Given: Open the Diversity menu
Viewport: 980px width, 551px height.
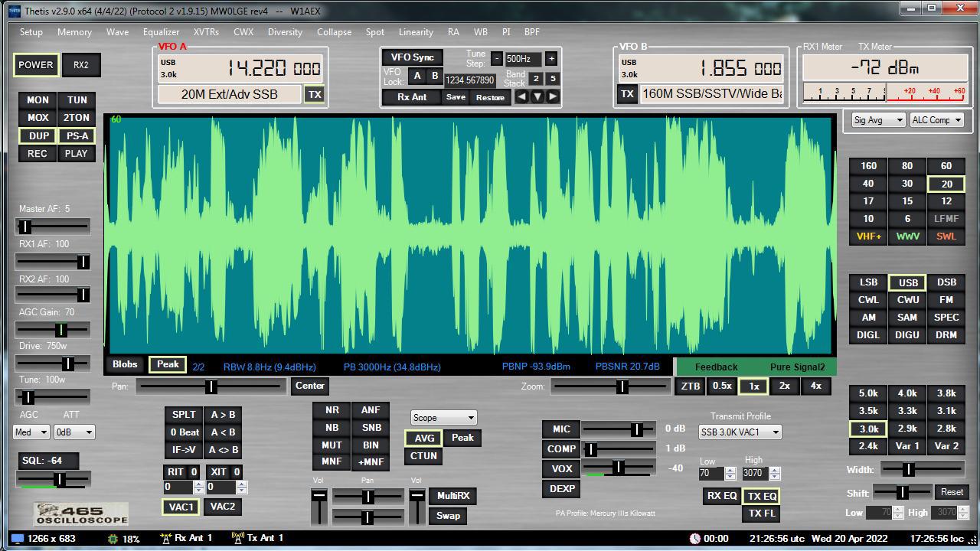Looking at the screenshot, I should point(285,32).
